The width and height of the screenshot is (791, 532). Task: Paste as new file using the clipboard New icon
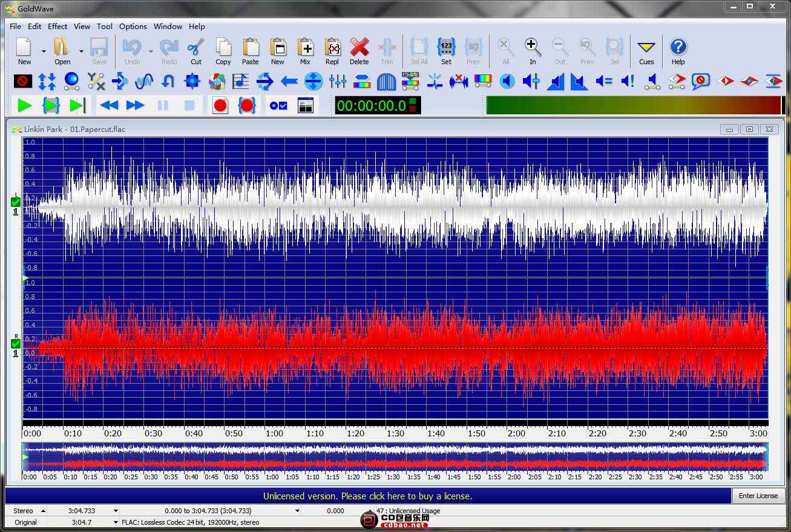278,51
